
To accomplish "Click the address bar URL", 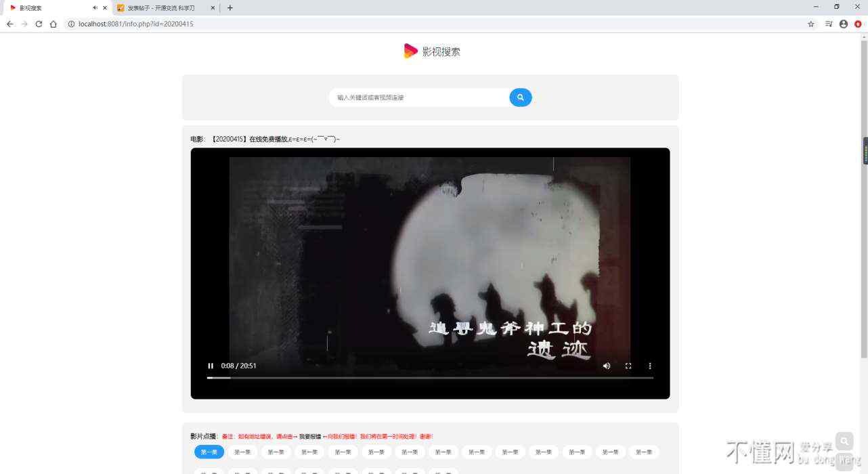I will tap(135, 24).
